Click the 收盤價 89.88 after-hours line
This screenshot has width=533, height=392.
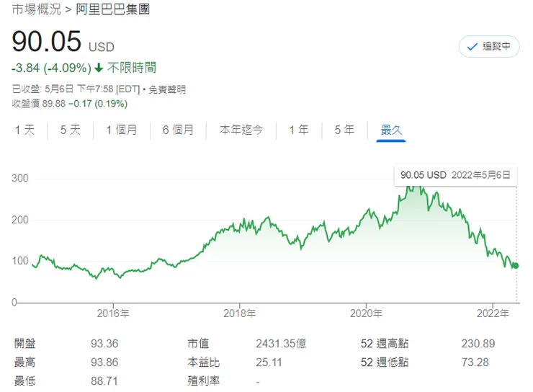tap(70, 104)
